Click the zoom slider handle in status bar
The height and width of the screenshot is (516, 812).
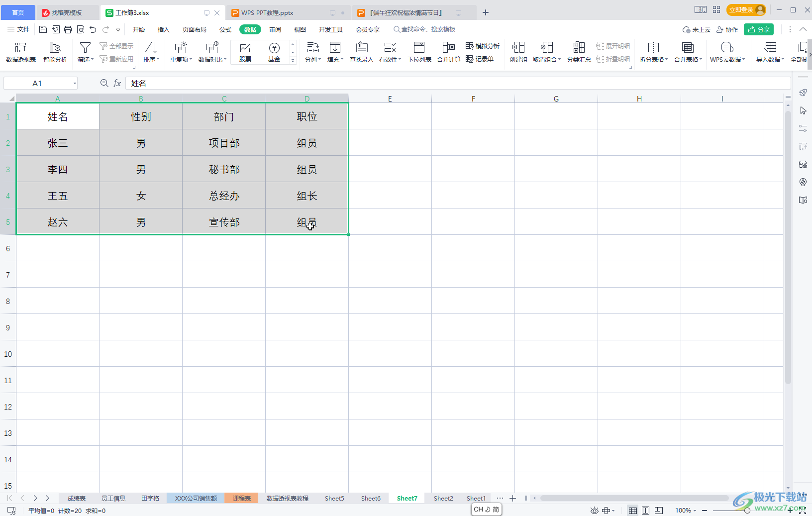[747, 511]
